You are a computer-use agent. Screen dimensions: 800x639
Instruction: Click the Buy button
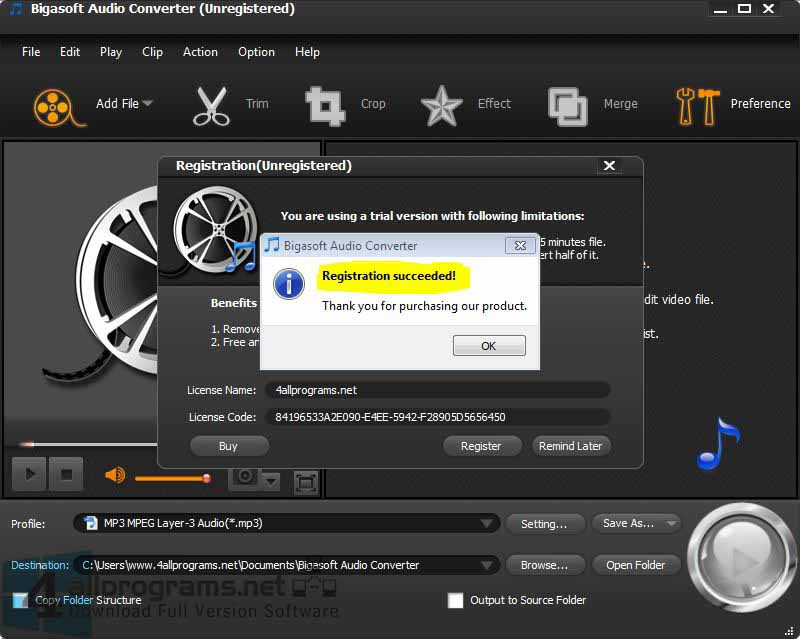229,446
